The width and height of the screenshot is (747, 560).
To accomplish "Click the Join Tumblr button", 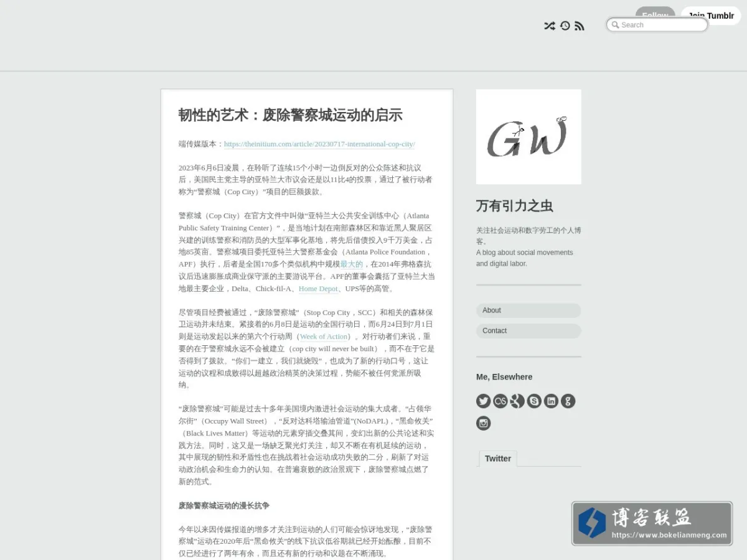I will point(711,16).
